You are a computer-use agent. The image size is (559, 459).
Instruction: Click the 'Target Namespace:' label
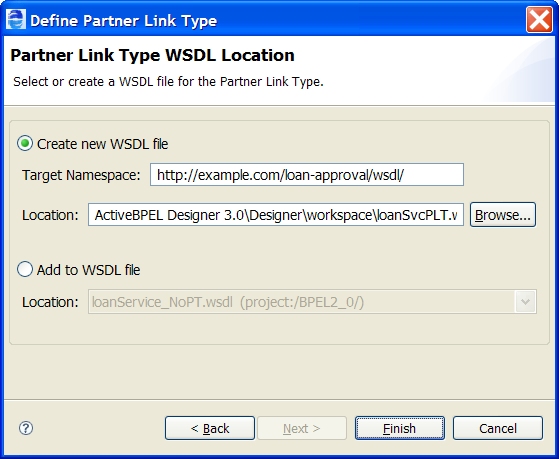coord(81,175)
